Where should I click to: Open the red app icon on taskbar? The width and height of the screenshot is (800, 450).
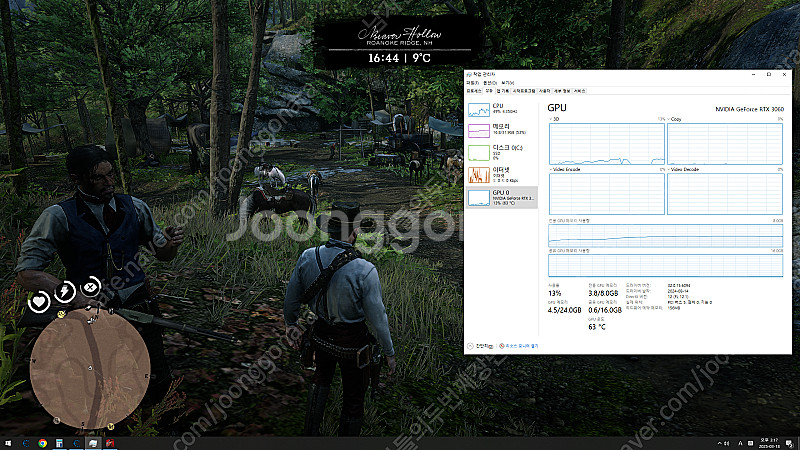pyautogui.click(x=110, y=443)
